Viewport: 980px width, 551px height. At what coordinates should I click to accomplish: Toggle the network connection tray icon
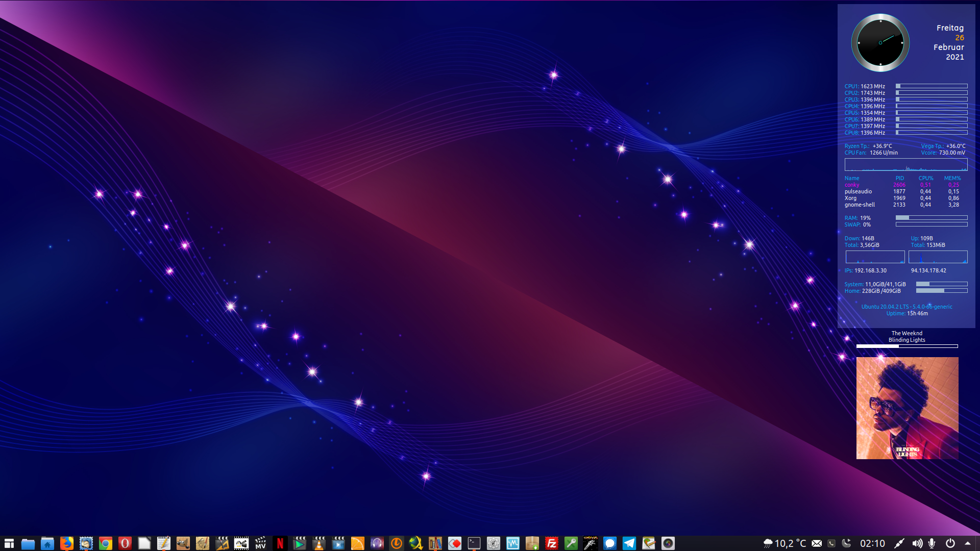click(899, 543)
